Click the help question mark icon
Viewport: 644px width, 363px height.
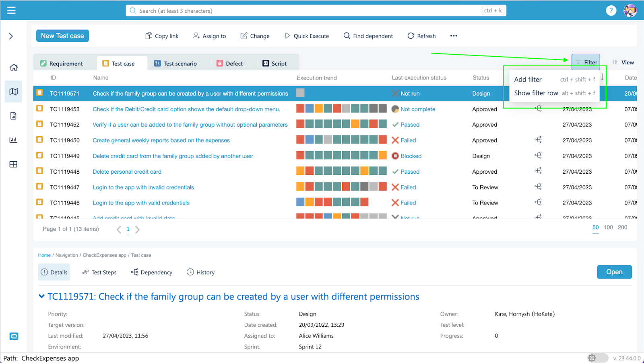click(x=611, y=11)
